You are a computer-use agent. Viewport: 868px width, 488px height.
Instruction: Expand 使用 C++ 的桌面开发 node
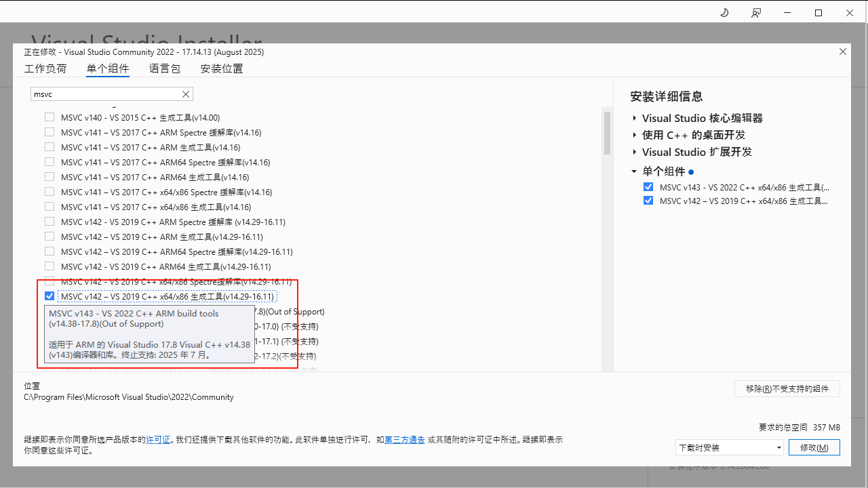click(634, 135)
